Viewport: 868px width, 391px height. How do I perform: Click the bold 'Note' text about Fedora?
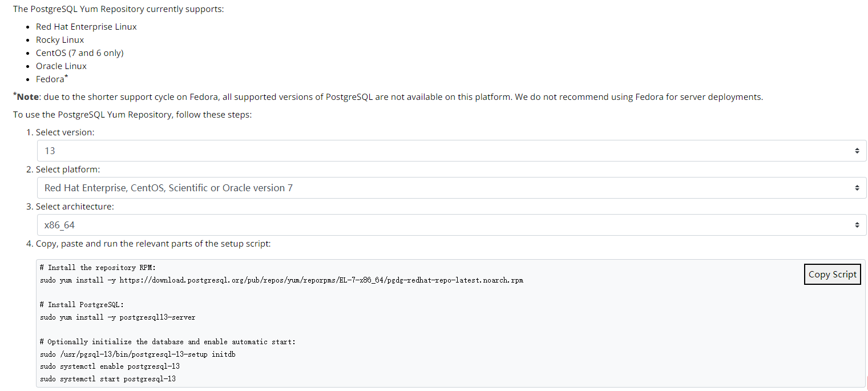click(x=29, y=97)
